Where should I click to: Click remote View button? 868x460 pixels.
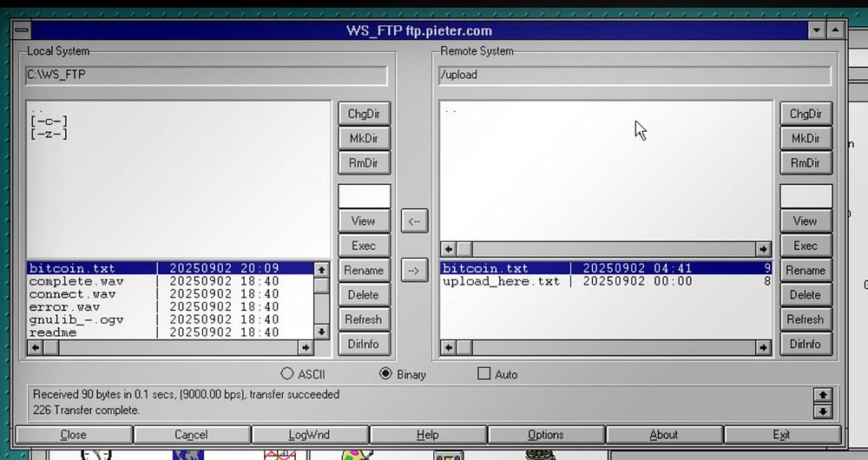click(x=806, y=220)
